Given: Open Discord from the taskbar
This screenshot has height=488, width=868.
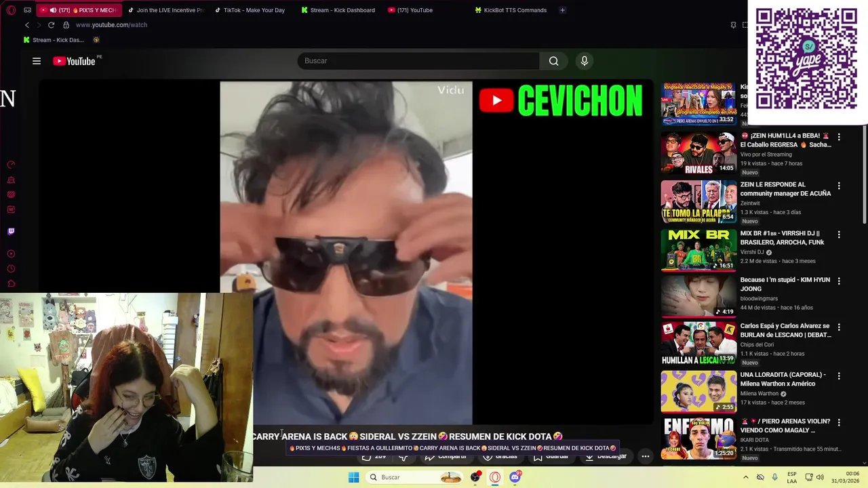Looking at the screenshot, I should pos(515,477).
